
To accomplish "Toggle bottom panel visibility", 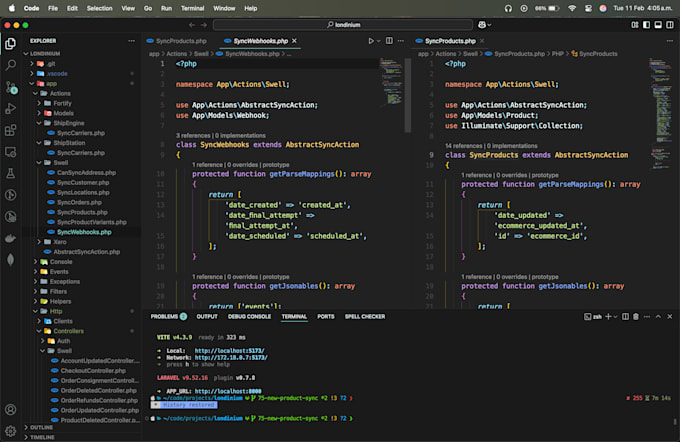I will (658, 25).
